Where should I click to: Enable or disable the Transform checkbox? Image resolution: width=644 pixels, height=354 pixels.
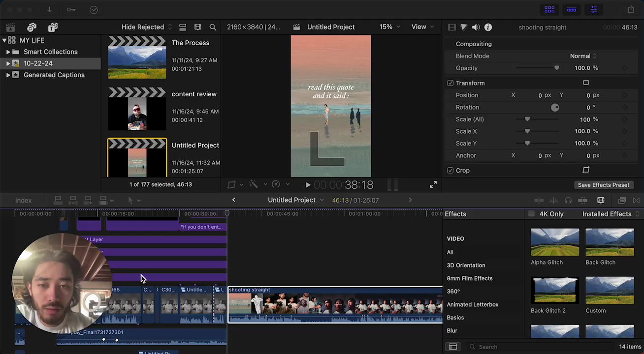pyautogui.click(x=451, y=83)
